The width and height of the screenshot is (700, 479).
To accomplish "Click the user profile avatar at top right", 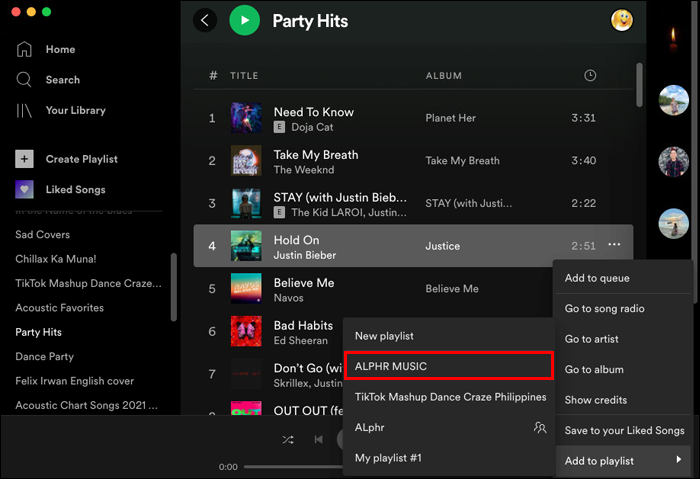I will [622, 20].
